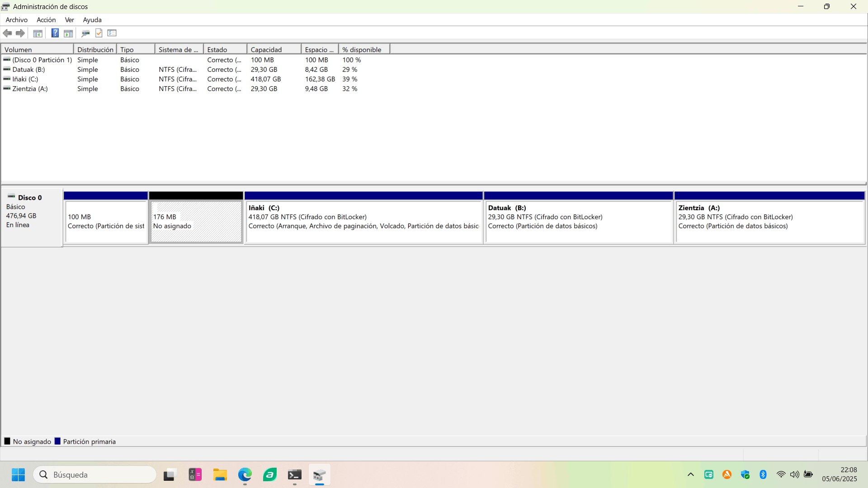The height and width of the screenshot is (488, 868).
Task: Select the 176 MB unallocated partition block
Action: click(x=196, y=221)
